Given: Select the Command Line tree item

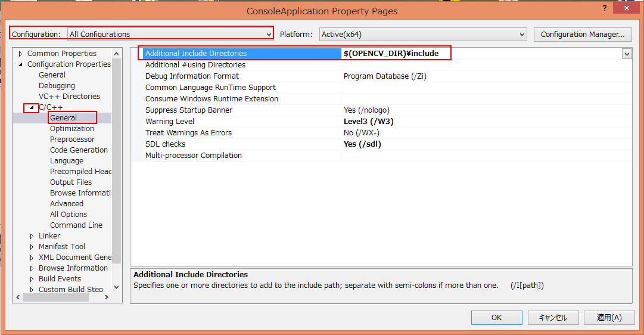Looking at the screenshot, I should tap(76, 225).
